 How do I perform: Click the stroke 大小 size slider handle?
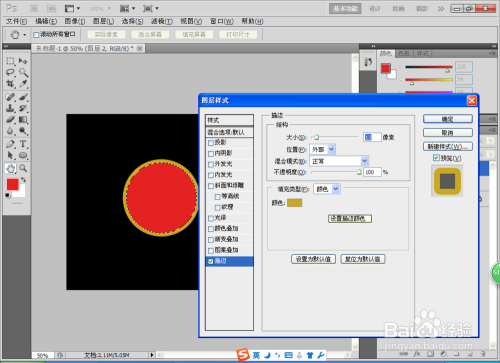pyautogui.click(x=316, y=137)
